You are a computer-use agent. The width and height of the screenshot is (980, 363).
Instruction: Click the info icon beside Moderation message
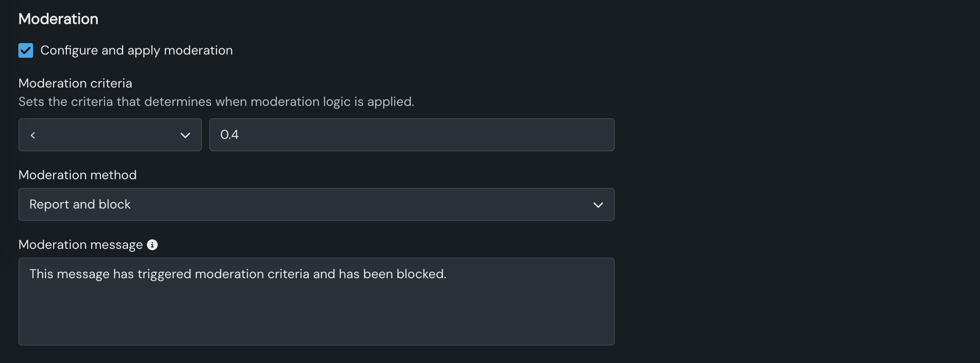[152, 245]
